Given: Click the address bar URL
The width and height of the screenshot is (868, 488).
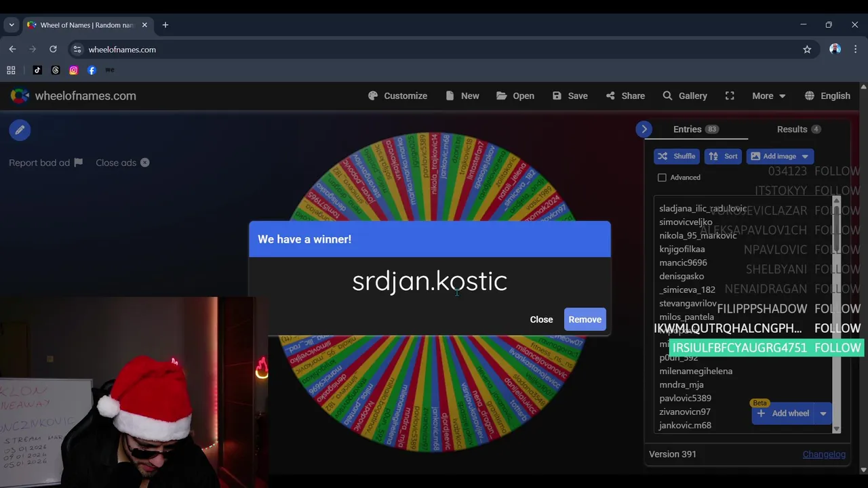Looking at the screenshot, I should [122, 49].
